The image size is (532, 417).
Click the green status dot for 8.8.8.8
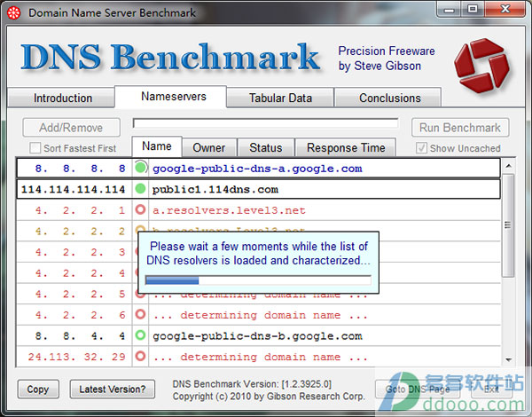point(140,168)
